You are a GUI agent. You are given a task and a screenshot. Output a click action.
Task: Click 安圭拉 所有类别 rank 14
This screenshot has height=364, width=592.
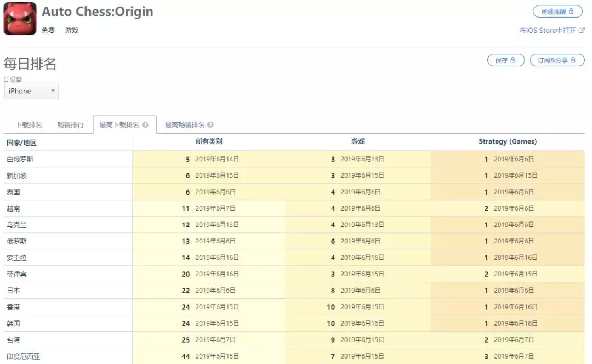pyautogui.click(x=186, y=258)
